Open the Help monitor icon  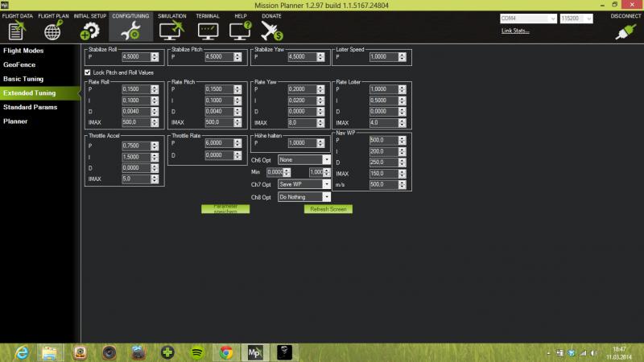click(x=240, y=31)
